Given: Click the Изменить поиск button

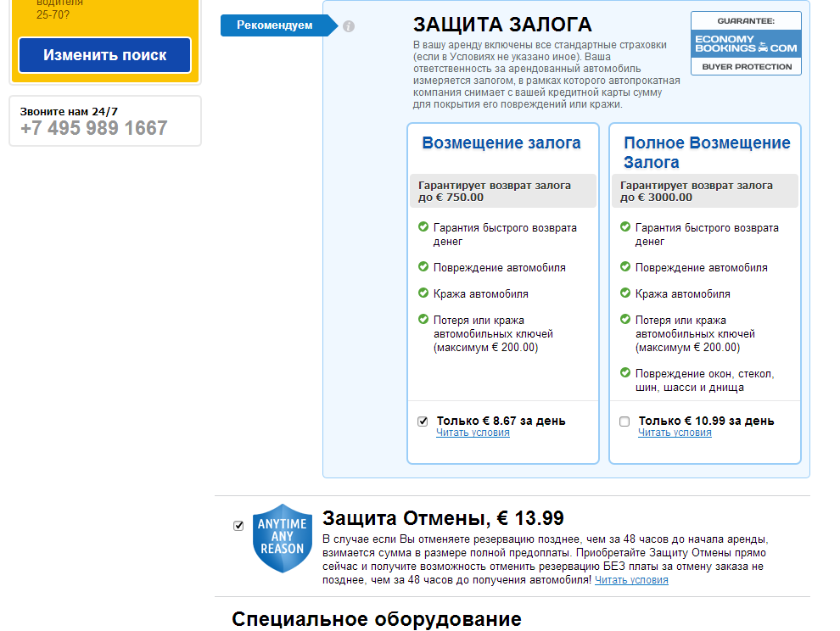Looking at the screenshot, I should (x=105, y=55).
